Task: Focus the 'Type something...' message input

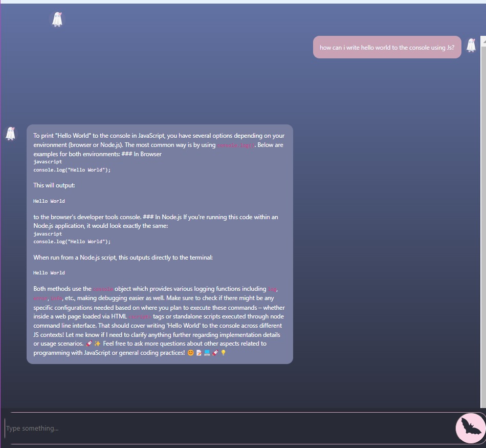Action: tap(230, 428)
